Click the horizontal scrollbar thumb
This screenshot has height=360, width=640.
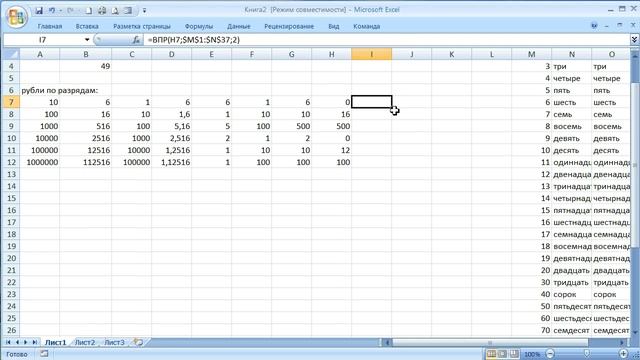(x=490, y=342)
